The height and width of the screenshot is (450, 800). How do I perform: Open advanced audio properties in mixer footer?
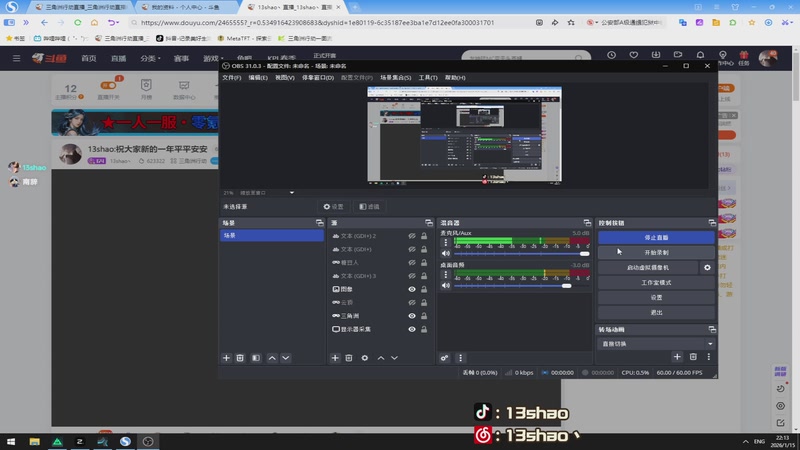click(444, 358)
